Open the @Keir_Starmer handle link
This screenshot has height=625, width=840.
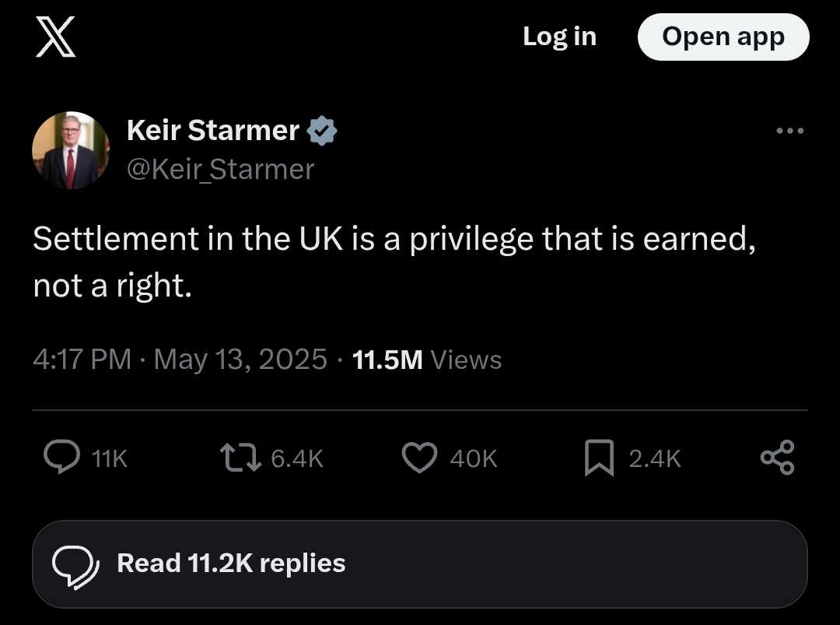(220, 169)
